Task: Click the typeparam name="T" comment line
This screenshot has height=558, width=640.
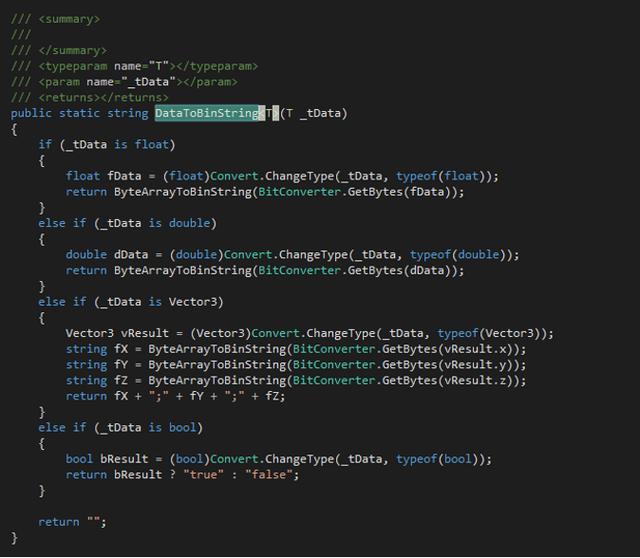Action: (134, 66)
